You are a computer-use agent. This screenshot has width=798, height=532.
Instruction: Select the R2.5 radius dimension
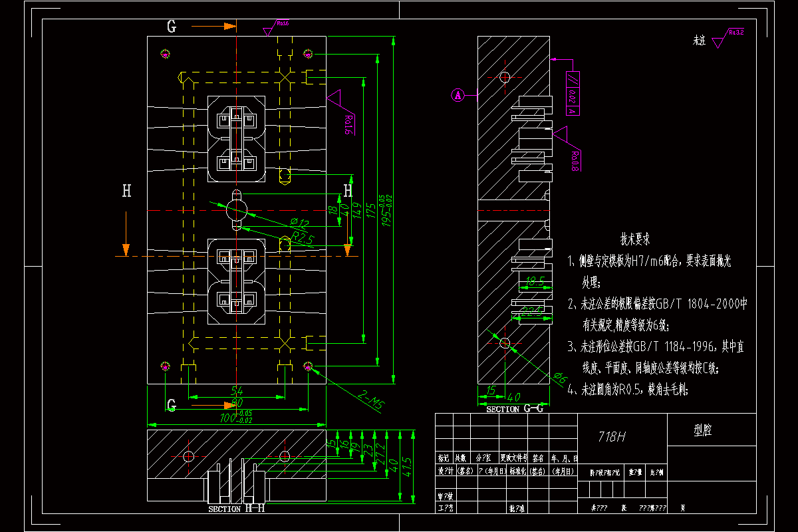coord(303,238)
